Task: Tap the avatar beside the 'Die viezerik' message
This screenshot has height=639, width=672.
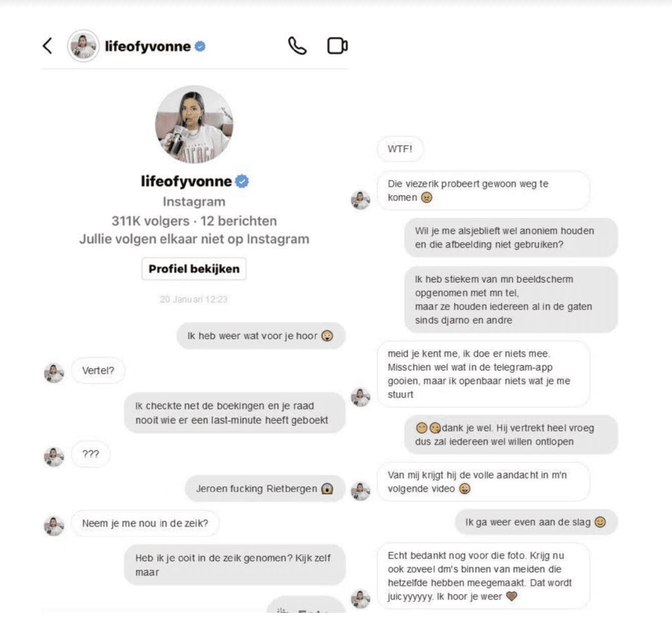Action: pyautogui.click(x=360, y=199)
